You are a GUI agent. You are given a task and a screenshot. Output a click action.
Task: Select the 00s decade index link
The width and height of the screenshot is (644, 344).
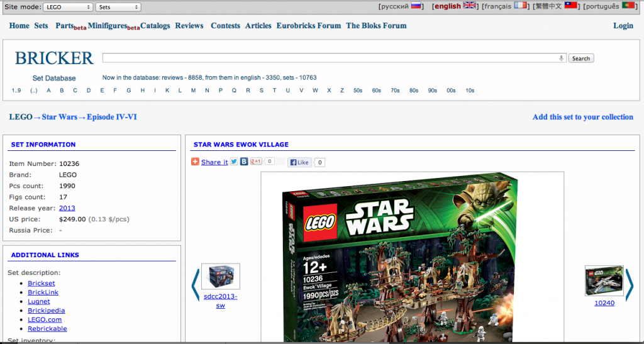coord(451,91)
